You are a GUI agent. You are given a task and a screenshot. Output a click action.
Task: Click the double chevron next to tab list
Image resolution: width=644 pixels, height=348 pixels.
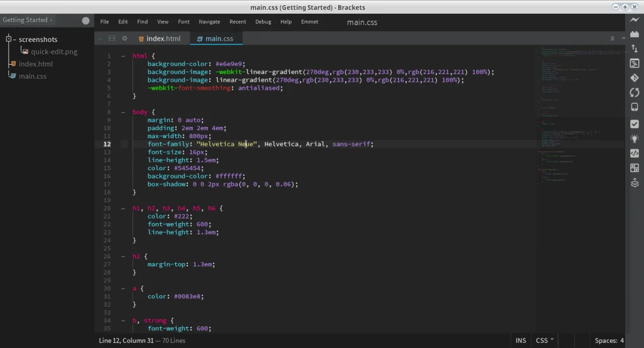623,38
